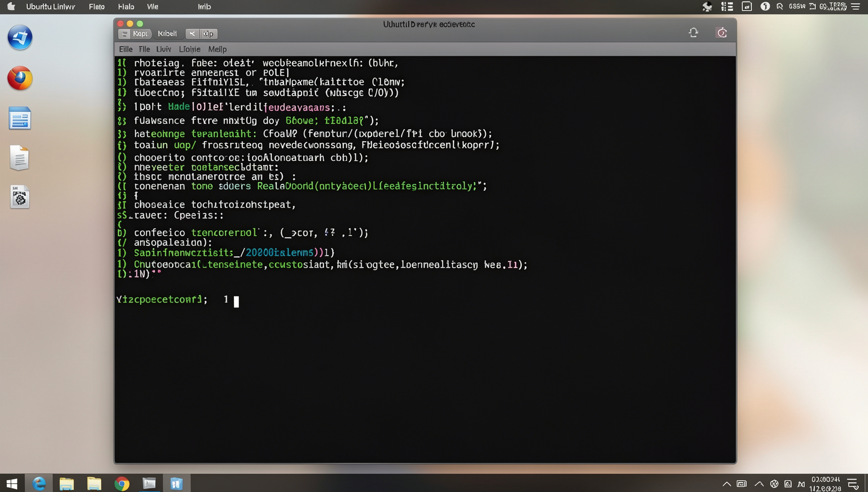Viewport: 868px width, 492px height.
Task: Click the confeeico terminal line
Action: pos(243,232)
